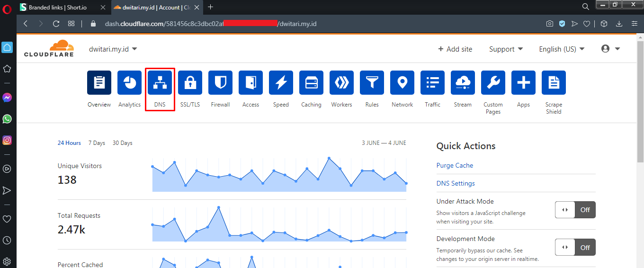Click the Opera ad blocker shield icon
Viewport: 644px width, 268px height.
tap(562, 24)
